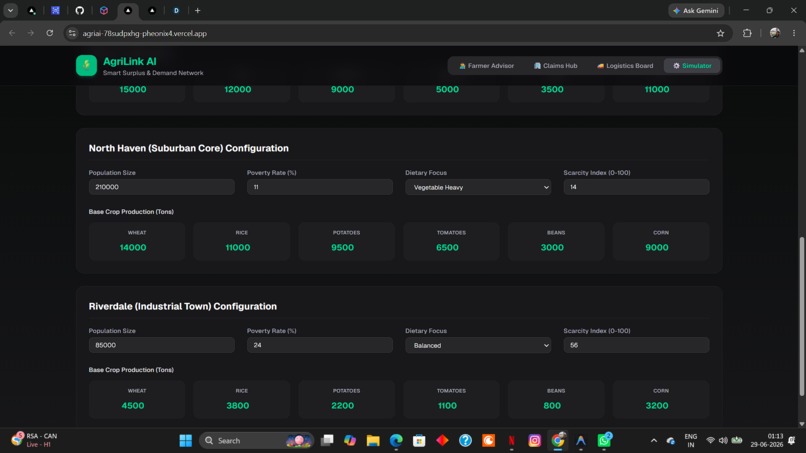Edit the North Haven Population Size field

click(x=161, y=187)
